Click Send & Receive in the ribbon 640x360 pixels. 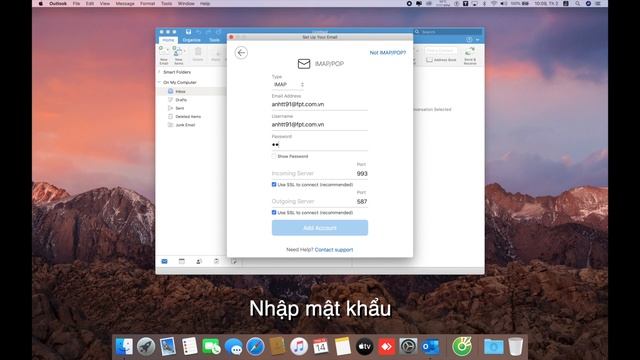click(470, 56)
